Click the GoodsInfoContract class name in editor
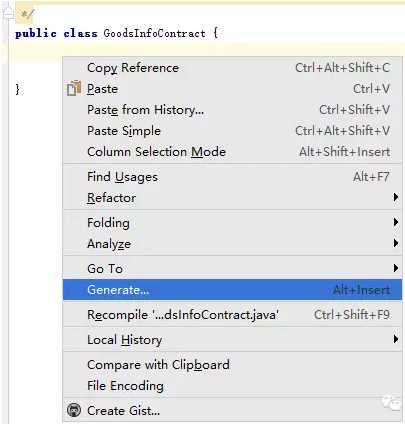The height and width of the screenshot is (424, 405). click(154, 33)
